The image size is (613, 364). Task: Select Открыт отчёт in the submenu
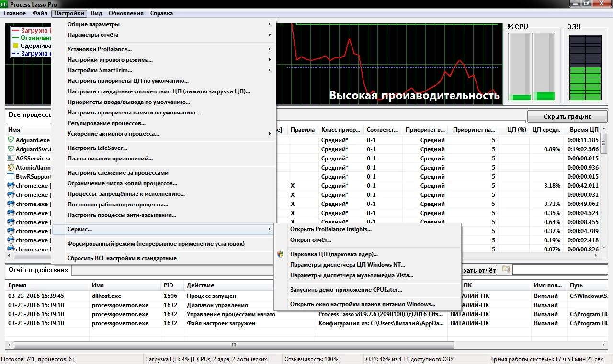[x=367, y=240]
